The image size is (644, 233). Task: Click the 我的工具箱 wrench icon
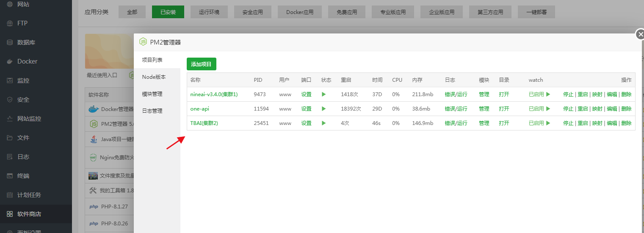point(93,191)
